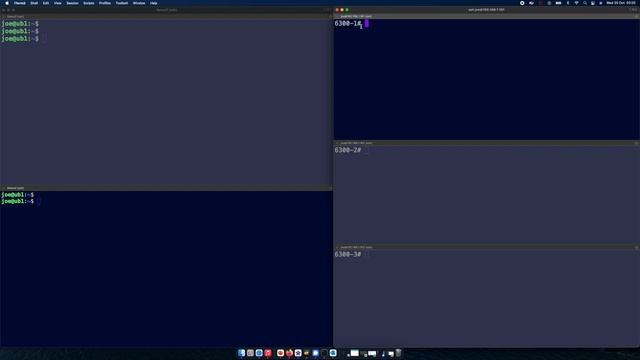Viewport: 640px width, 360px height.
Task: Click the right window's title bar text
Action: 486,10
